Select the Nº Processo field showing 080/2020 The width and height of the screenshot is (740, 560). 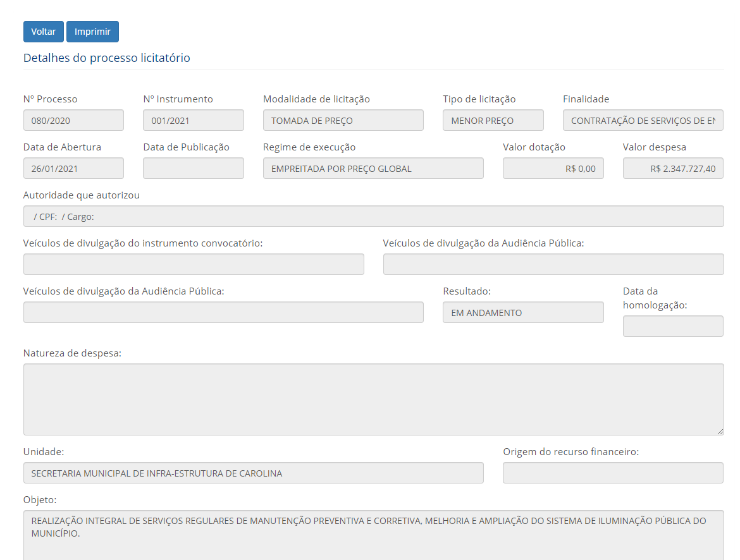(x=73, y=120)
